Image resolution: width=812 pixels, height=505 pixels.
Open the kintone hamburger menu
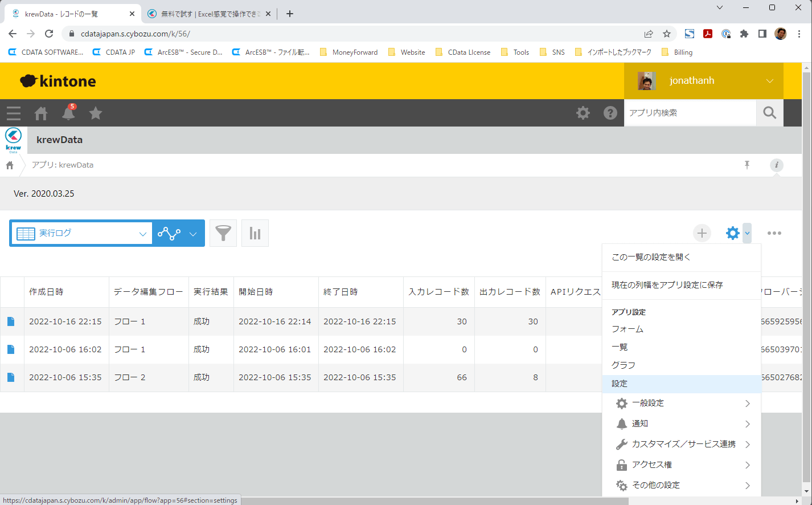pyautogui.click(x=14, y=113)
